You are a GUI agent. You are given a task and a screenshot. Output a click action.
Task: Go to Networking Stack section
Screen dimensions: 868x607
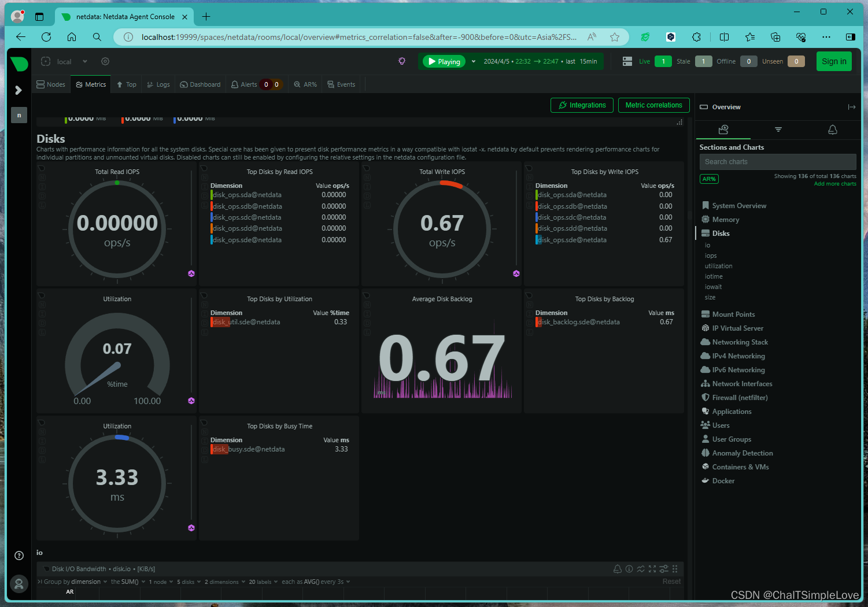pos(740,342)
